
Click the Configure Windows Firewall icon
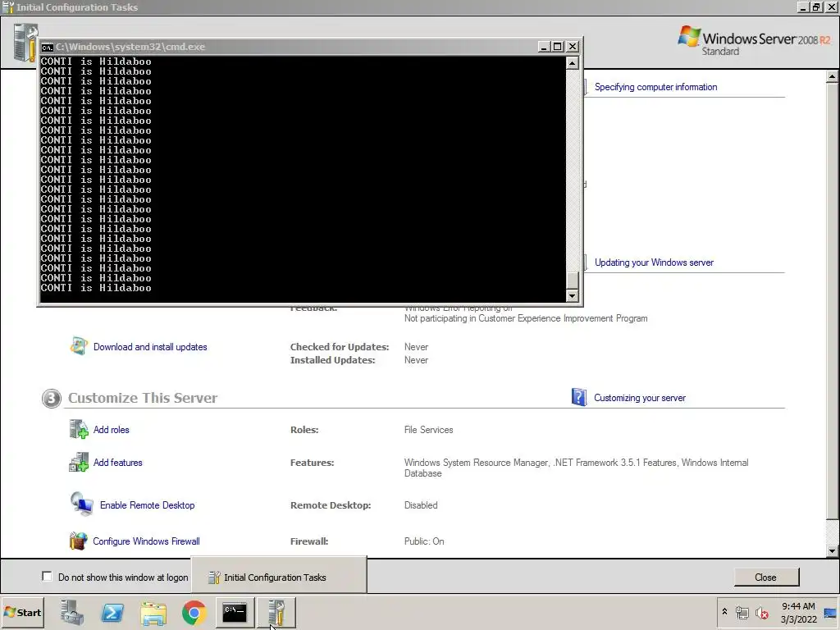pos(78,541)
